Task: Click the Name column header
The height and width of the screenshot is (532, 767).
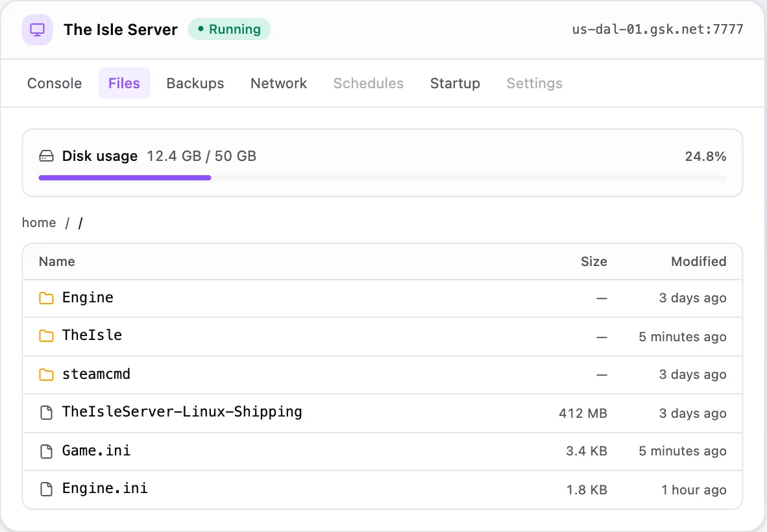Action: pyautogui.click(x=56, y=261)
